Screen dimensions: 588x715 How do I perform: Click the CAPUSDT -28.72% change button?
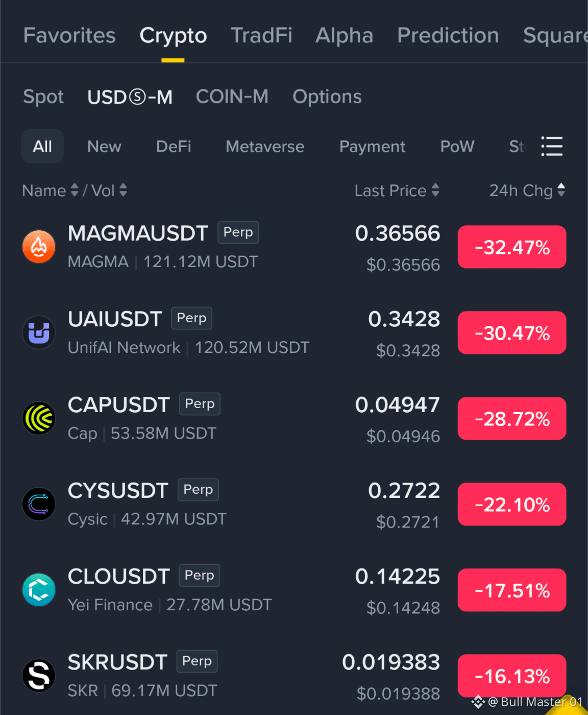(512, 418)
